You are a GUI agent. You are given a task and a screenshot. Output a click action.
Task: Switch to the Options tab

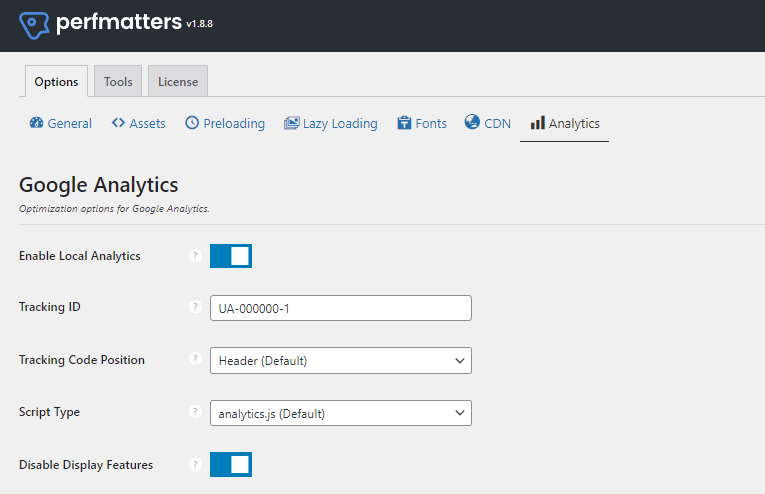tap(56, 81)
